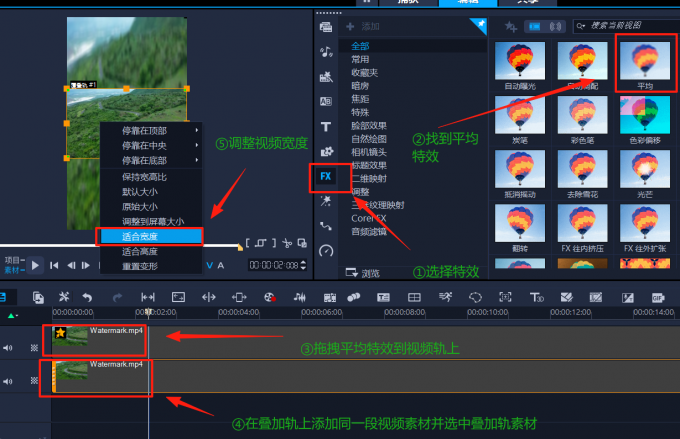Select 调整到屏幕大小 menu entry
This screenshot has width=680, height=439.
[151, 221]
